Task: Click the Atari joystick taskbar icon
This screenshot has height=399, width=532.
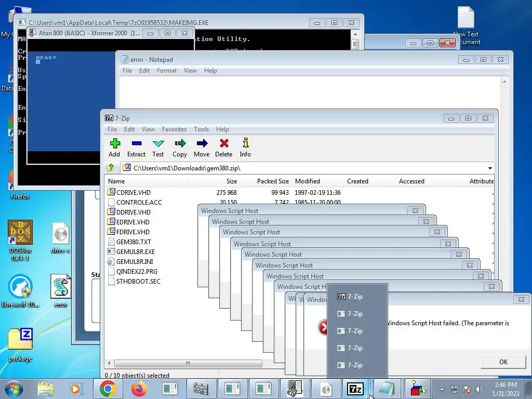Action: click(x=294, y=389)
